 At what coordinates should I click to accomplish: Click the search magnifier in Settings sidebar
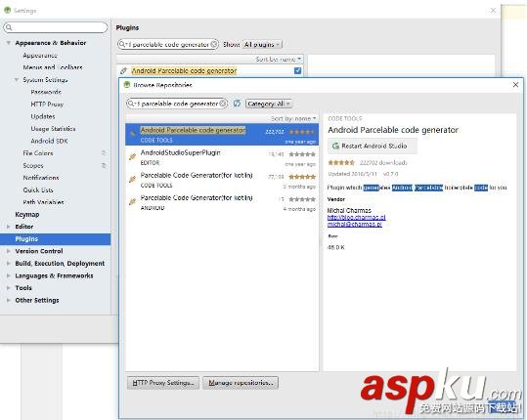pos(9,27)
